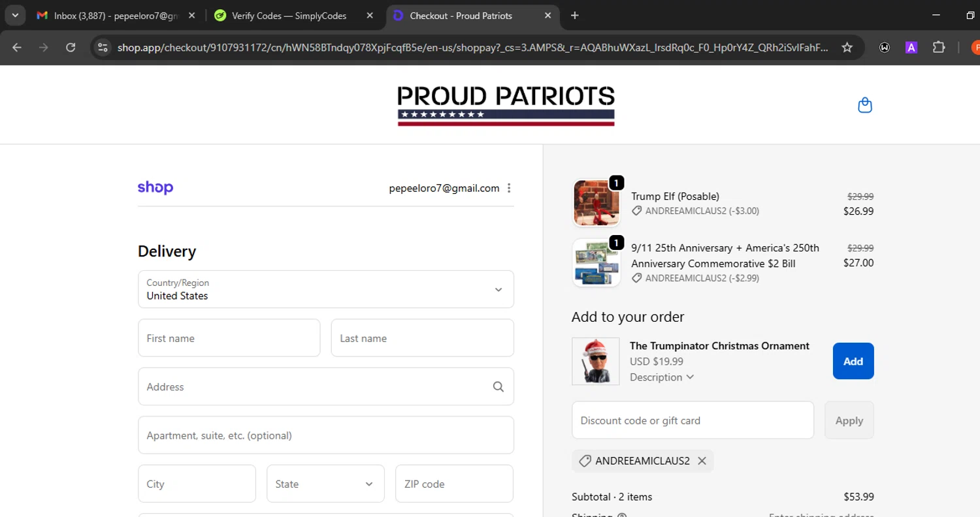
Task: Click the Subtotal amount $53.99
Action: click(x=858, y=497)
